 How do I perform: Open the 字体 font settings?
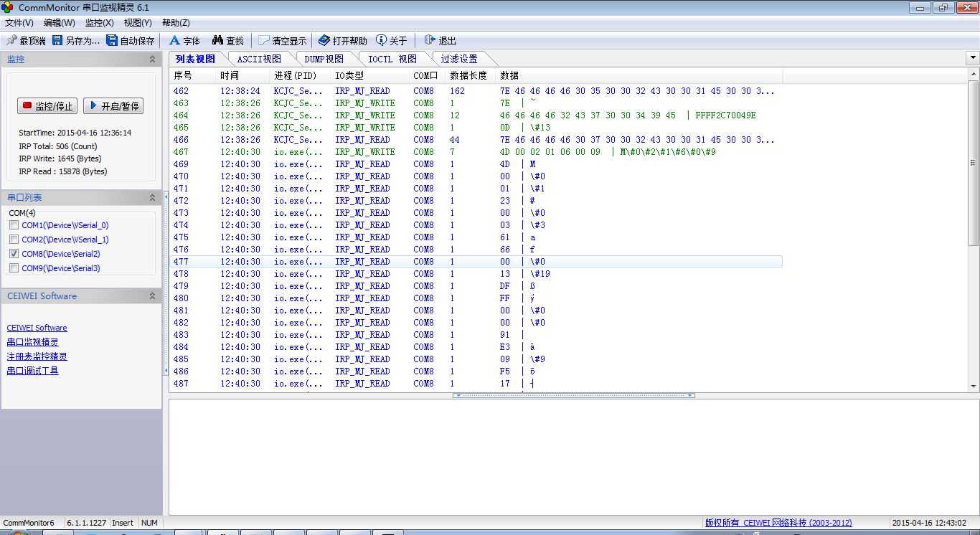click(184, 41)
